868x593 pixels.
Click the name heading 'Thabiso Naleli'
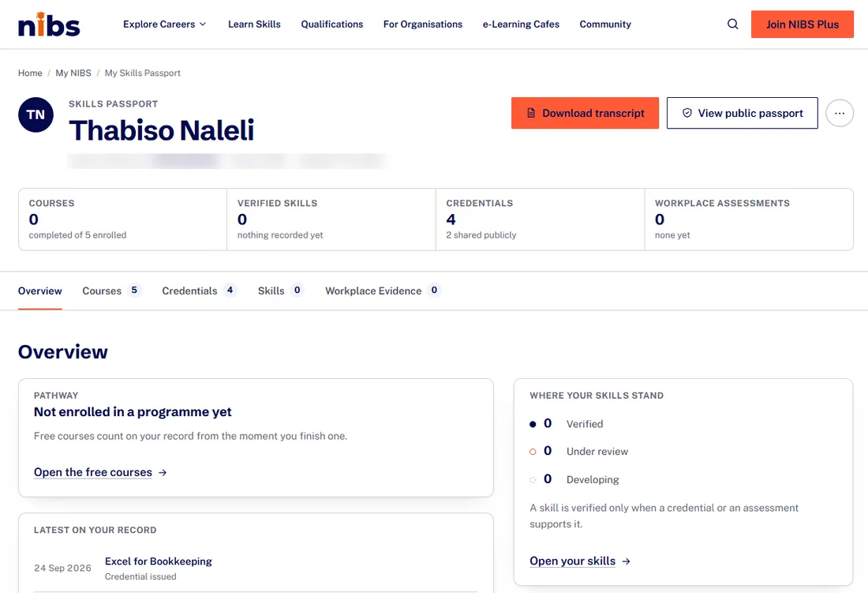coord(161,130)
